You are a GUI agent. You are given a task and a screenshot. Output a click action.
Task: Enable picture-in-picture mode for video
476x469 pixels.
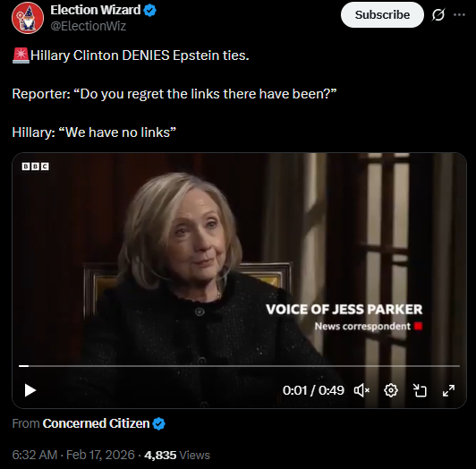420,390
